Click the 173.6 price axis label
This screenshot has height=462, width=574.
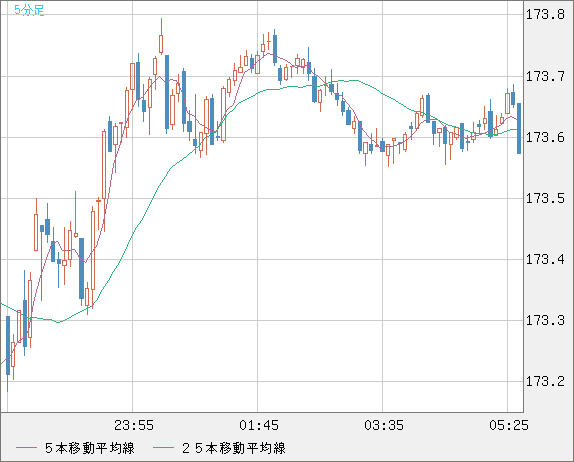(x=545, y=138)
